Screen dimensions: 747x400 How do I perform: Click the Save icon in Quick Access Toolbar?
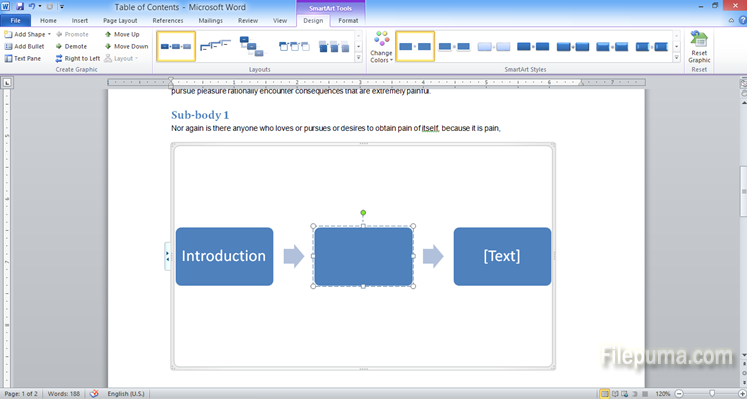click(x=19, y=6)
